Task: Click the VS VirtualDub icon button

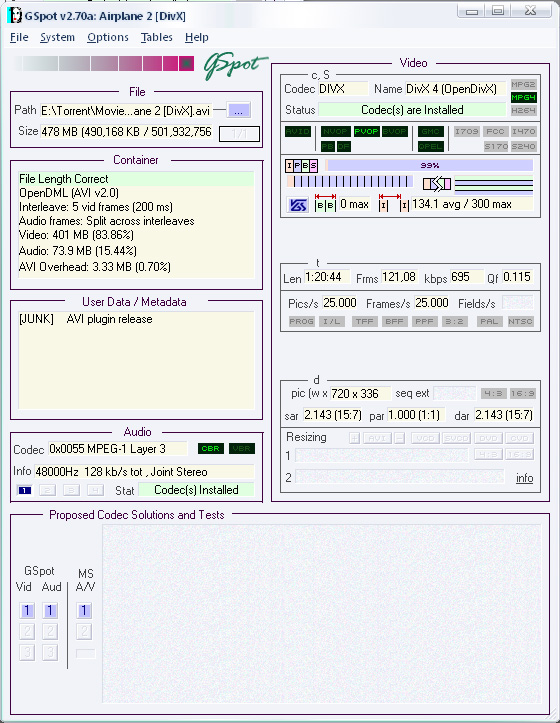Action: coord(298,205)
